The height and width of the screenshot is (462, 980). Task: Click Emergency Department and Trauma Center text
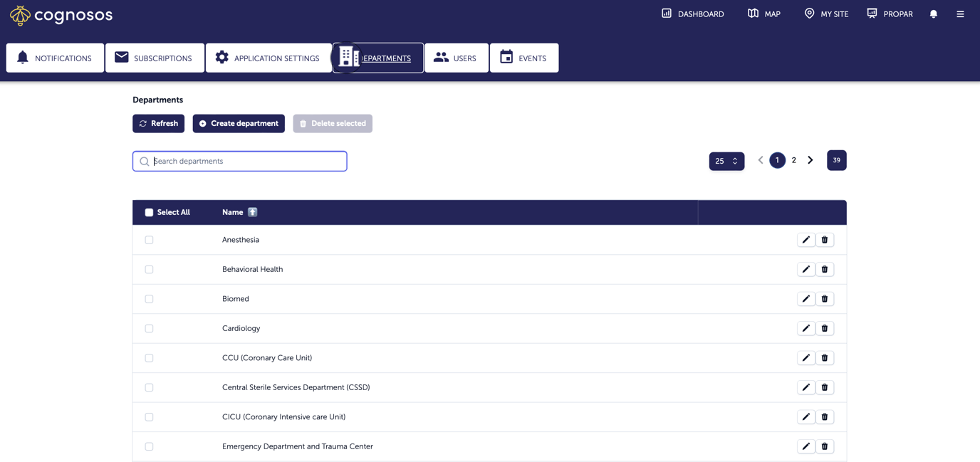(x=298, y=447)
